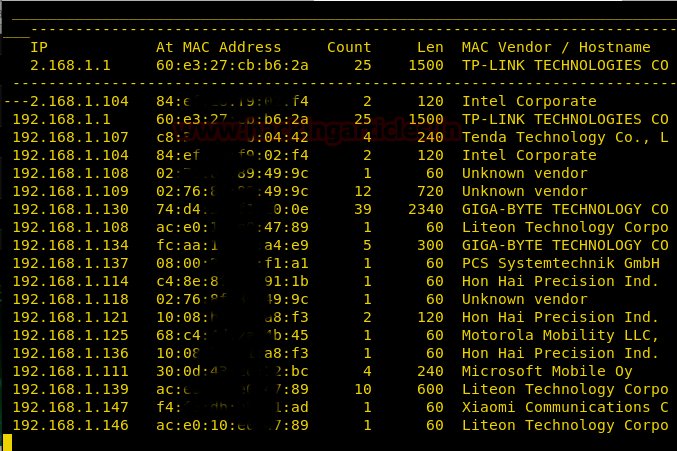Click IP 192.168.1.134
Viewport: 677px width, 451px height.
(x=71, y=245)
